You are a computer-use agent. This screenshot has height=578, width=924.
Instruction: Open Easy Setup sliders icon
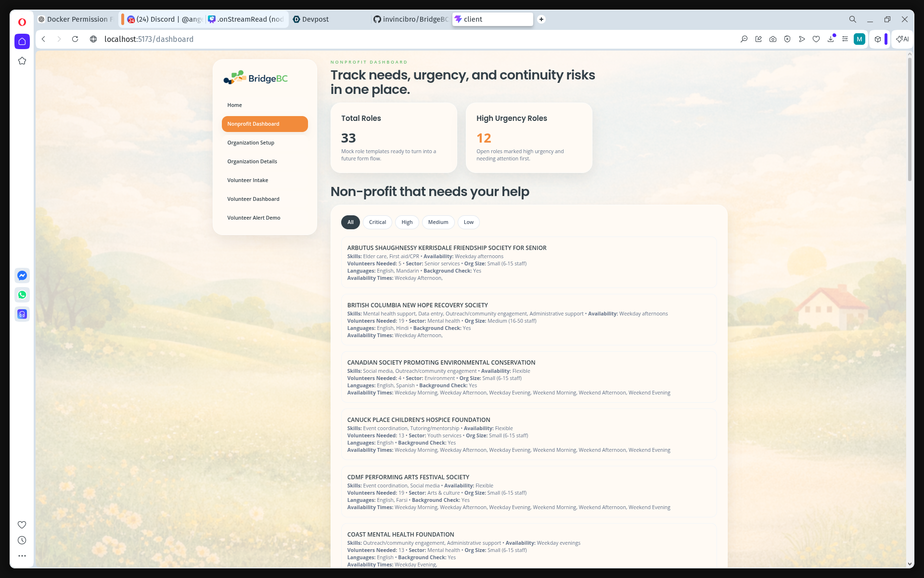click(845, 39)
